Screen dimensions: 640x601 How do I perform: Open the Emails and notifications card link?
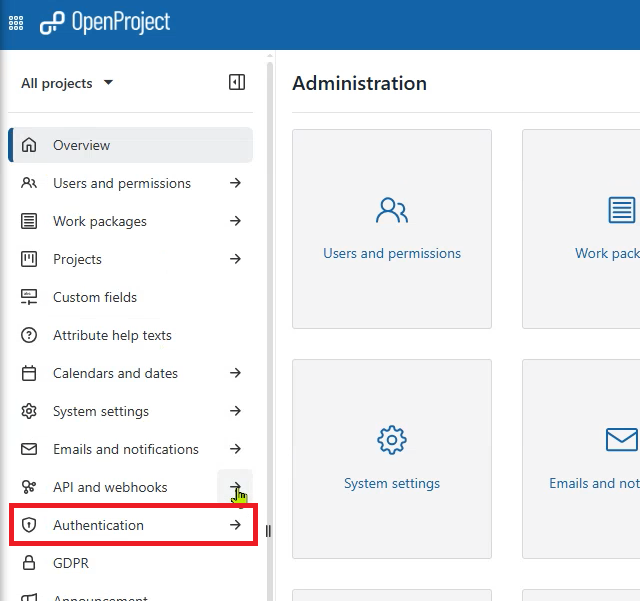[x=594, y=483]
